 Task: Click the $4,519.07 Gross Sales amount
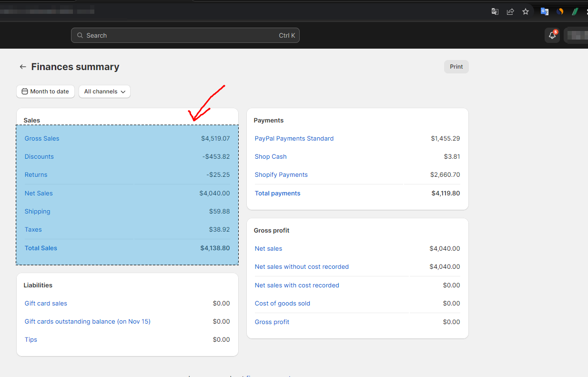(x=215, y=139)
